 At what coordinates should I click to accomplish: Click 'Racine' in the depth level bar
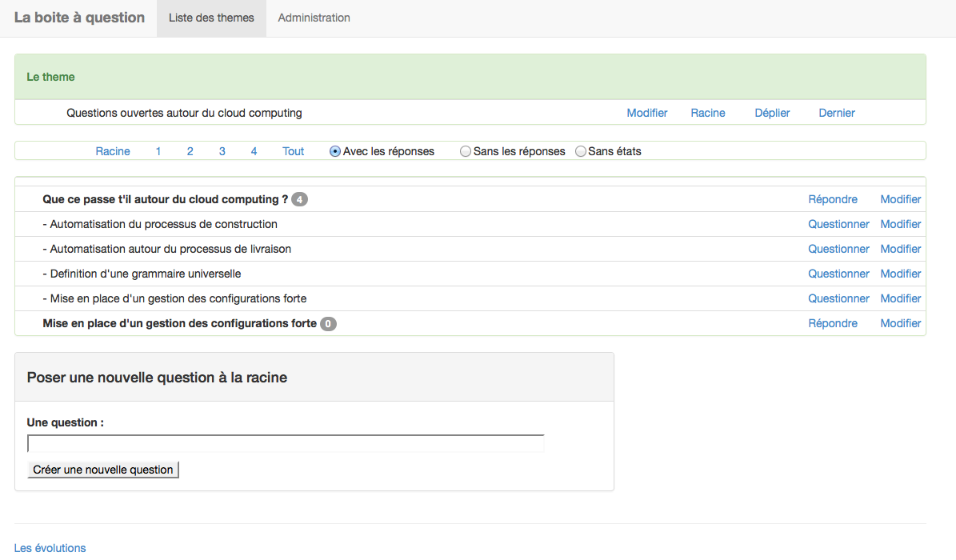click(113, 151)
